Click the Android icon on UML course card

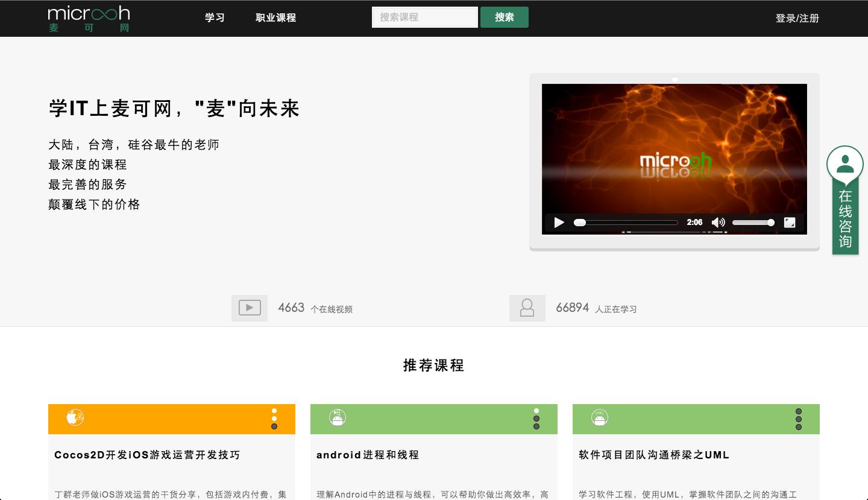[600, 417]
